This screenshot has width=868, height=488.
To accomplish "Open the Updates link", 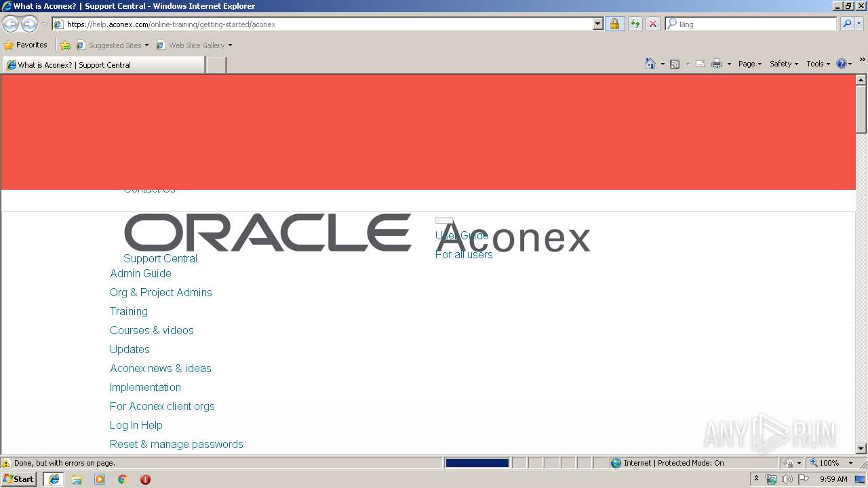I will point(130,349).
